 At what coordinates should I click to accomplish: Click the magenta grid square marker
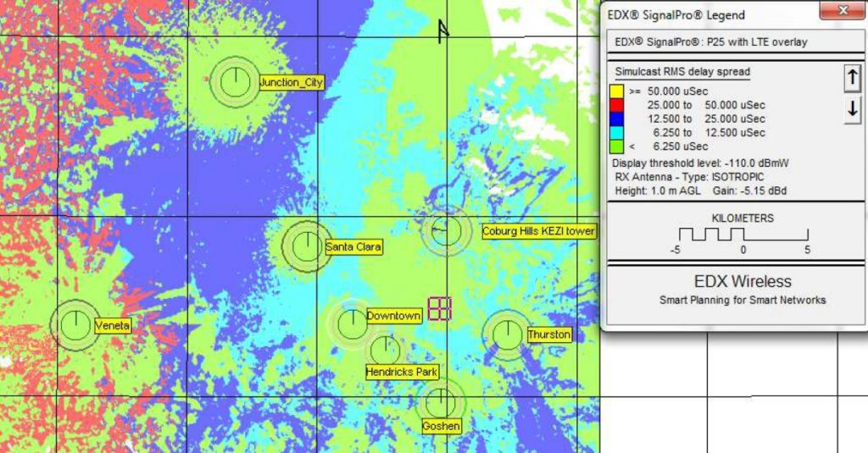pos(439,308)
